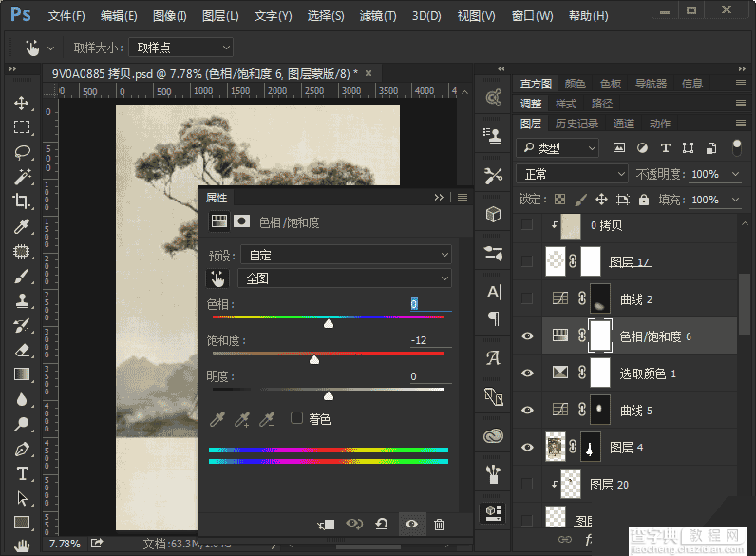View previous state icon in Properties
Image resolution: width=756 pixels, height=556 pixels.
pyautogui.click(x=354, y=524)
